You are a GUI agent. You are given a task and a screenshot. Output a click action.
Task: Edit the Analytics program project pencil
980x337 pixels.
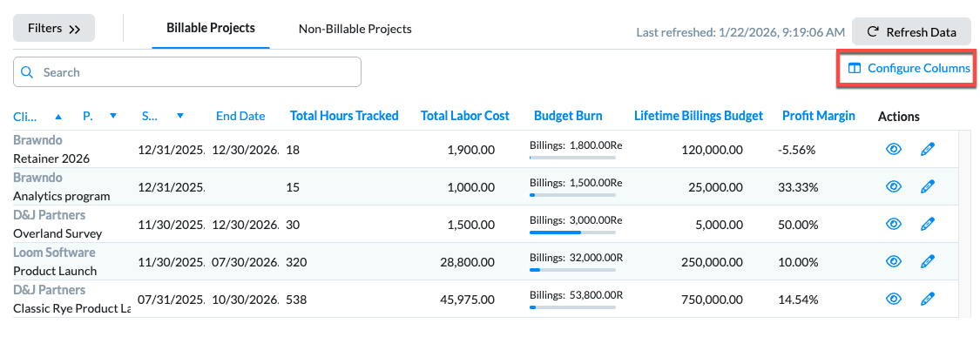(x=928, y=186)
